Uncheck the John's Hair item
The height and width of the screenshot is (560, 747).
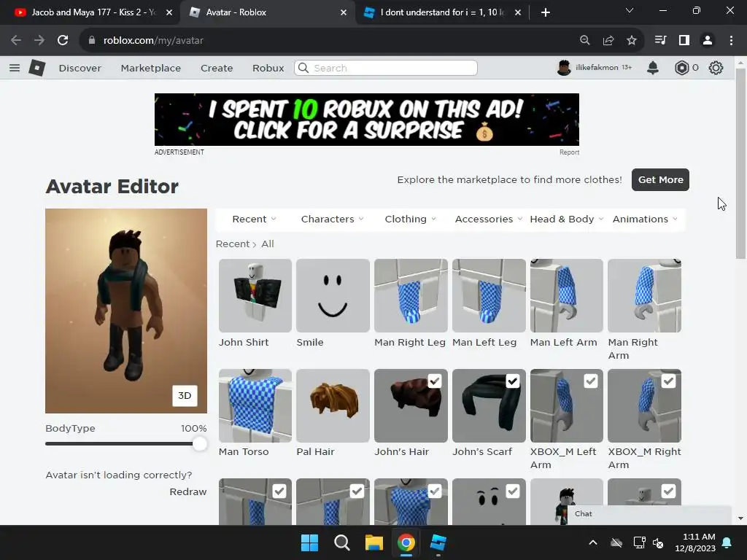pyautogui.click(x=435, y=381)
